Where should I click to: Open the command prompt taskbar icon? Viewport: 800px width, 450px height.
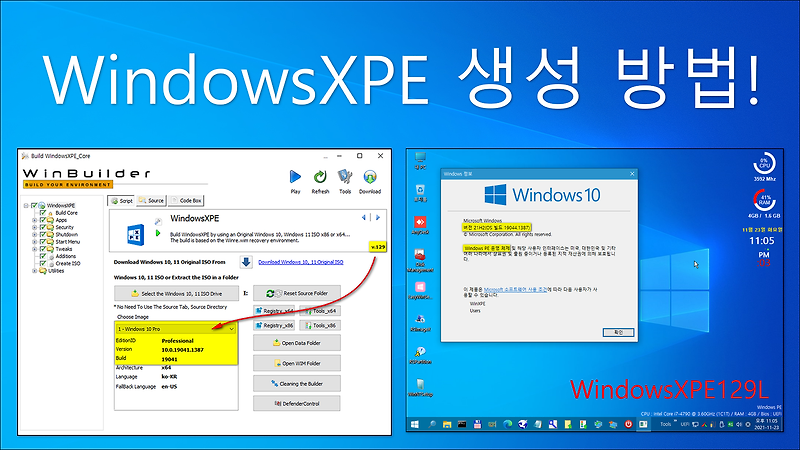pos(462,424)
